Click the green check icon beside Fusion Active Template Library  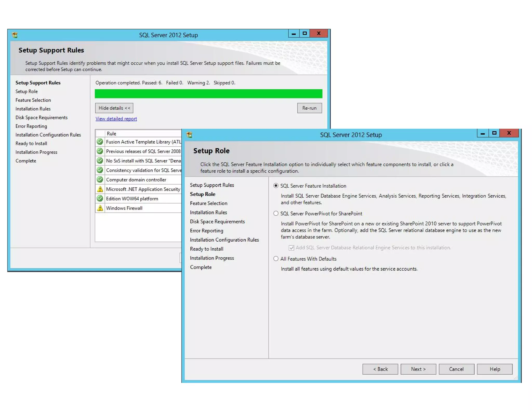[x=100, y=142]
